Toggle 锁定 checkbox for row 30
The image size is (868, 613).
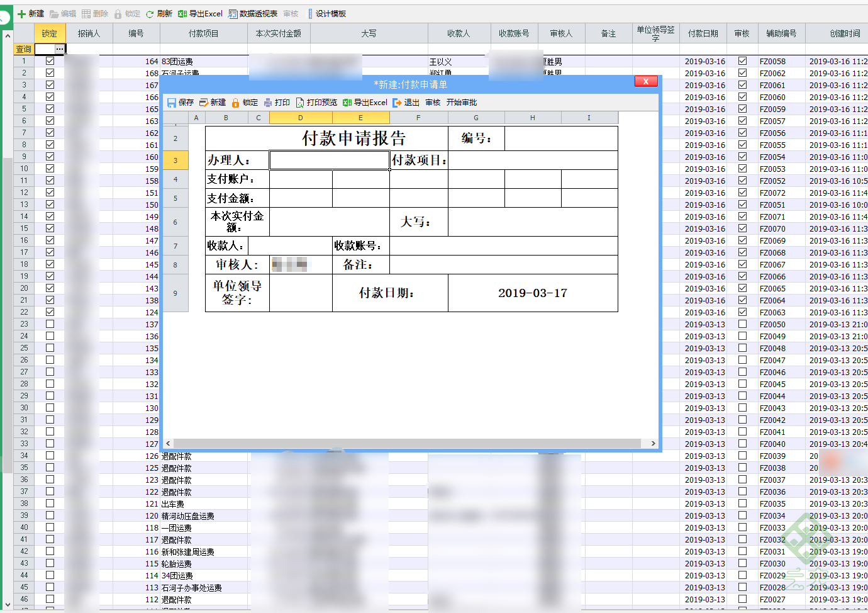point(50,408)
